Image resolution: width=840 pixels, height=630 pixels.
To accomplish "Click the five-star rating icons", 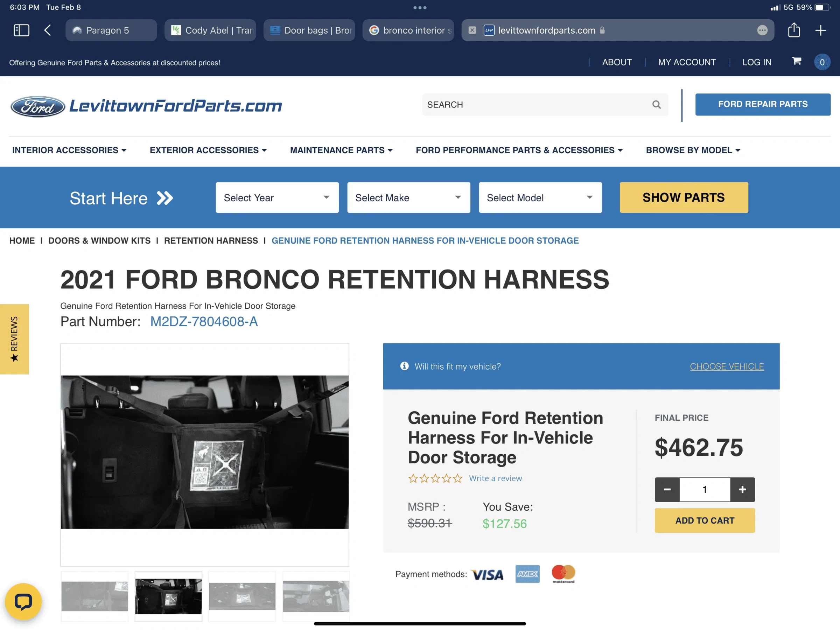I will 435,478.
